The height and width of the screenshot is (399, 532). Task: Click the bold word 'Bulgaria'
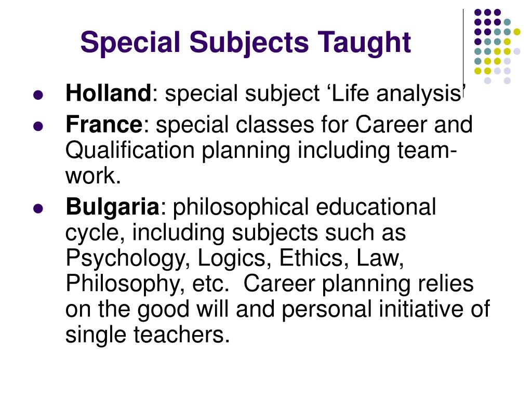pos(112,207)
